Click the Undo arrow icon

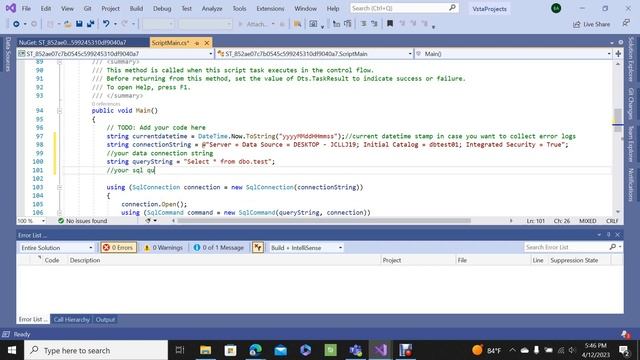tap(106, 24)
